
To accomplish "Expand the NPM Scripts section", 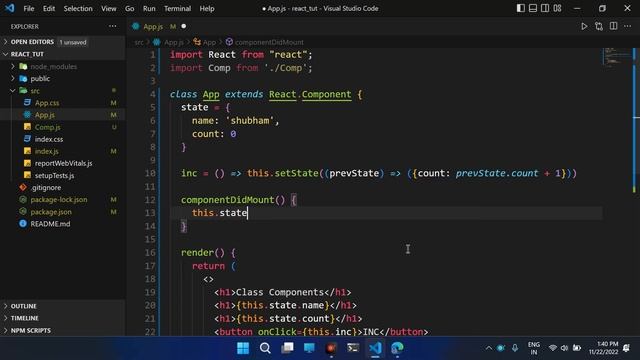I will (31, 330).
